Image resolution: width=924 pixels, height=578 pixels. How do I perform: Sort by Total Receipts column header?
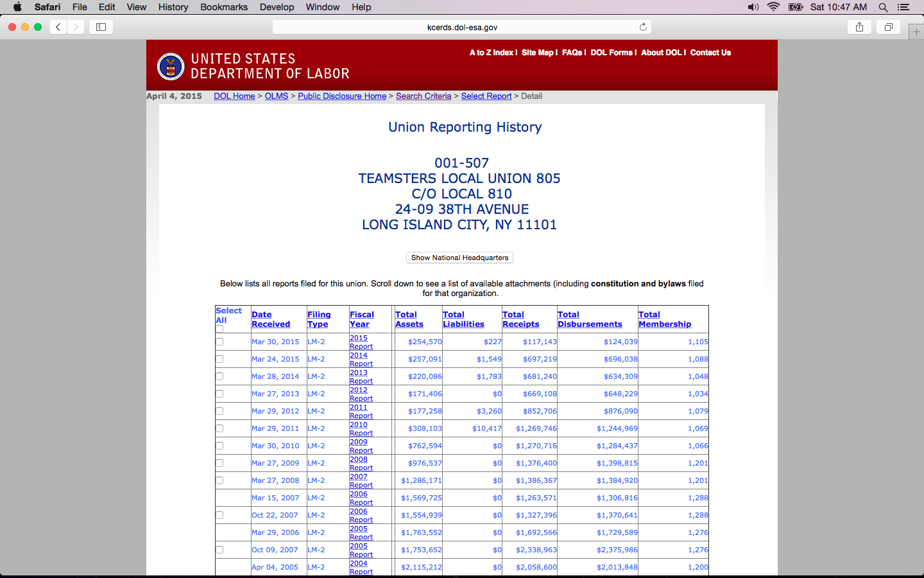521,319
